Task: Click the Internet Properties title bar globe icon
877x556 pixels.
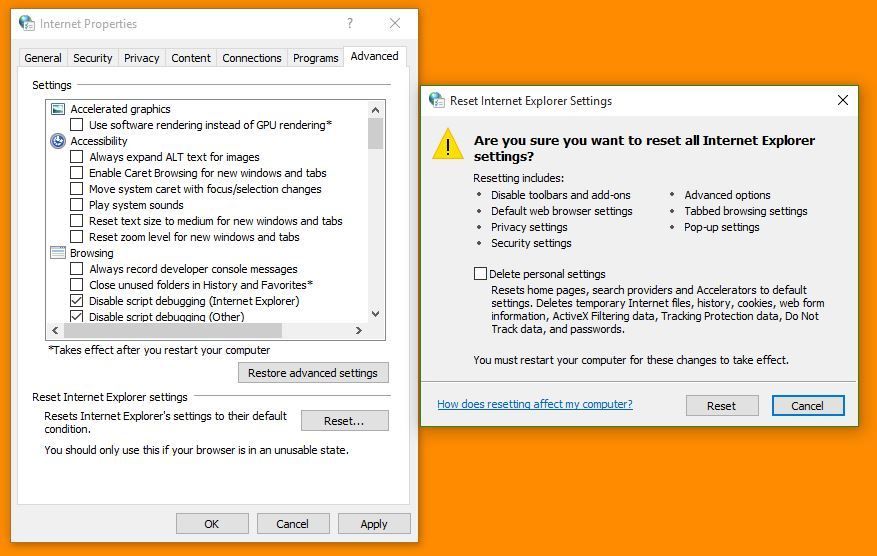Action: coord(27,23)
